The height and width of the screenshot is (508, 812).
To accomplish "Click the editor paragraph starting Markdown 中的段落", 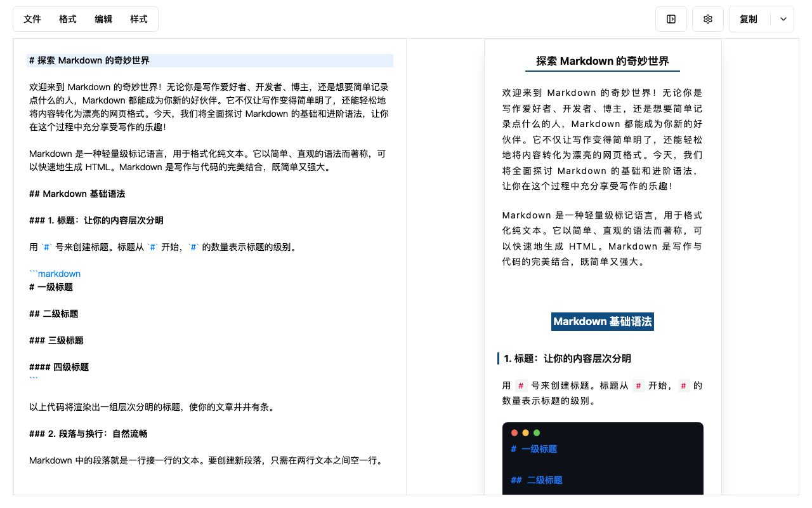I will pyautogui.click(x=207, y=460).
